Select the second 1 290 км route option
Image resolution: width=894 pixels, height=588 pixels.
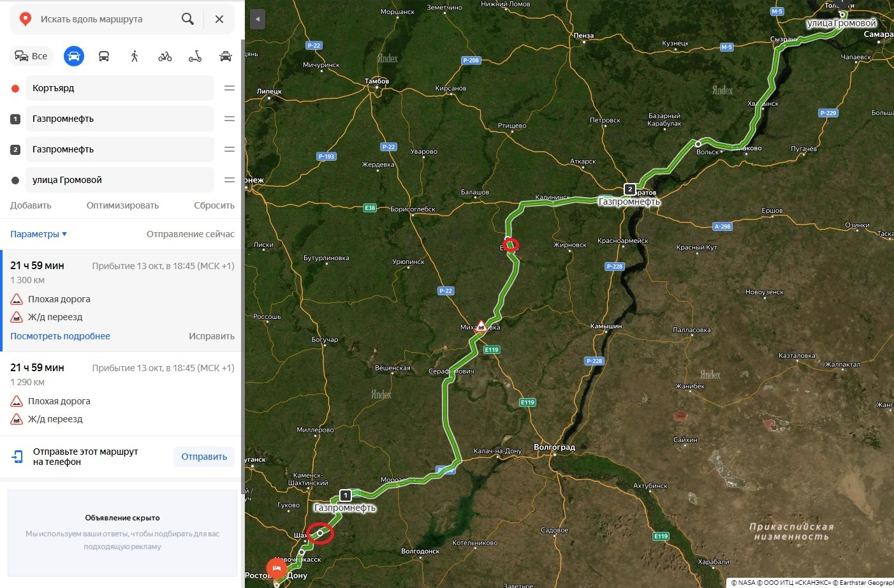click(x=121, y=393)
